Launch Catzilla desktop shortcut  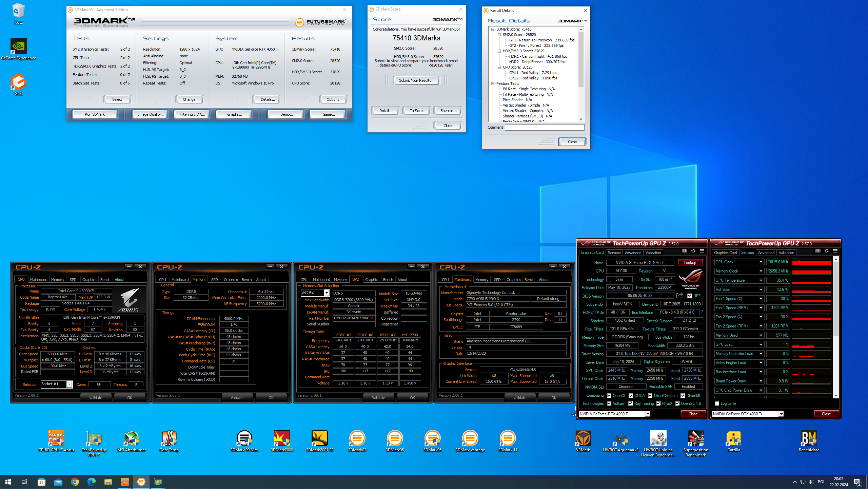[733, 441]
